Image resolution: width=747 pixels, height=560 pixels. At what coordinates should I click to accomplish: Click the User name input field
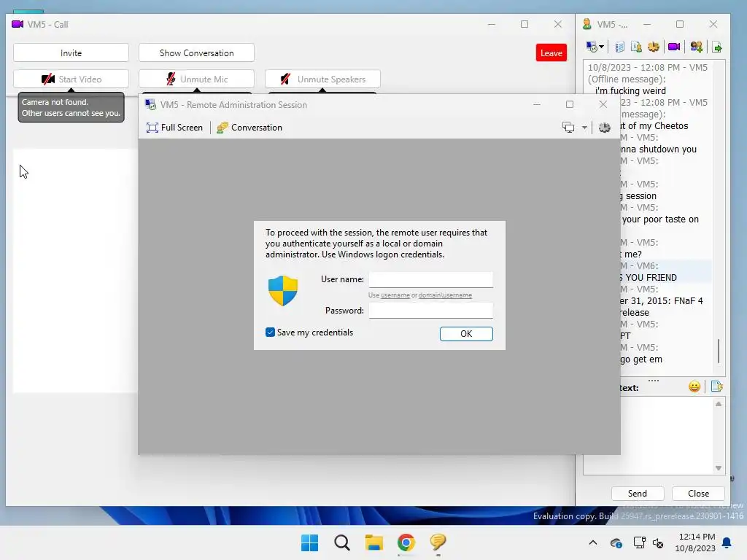[430, 279]
